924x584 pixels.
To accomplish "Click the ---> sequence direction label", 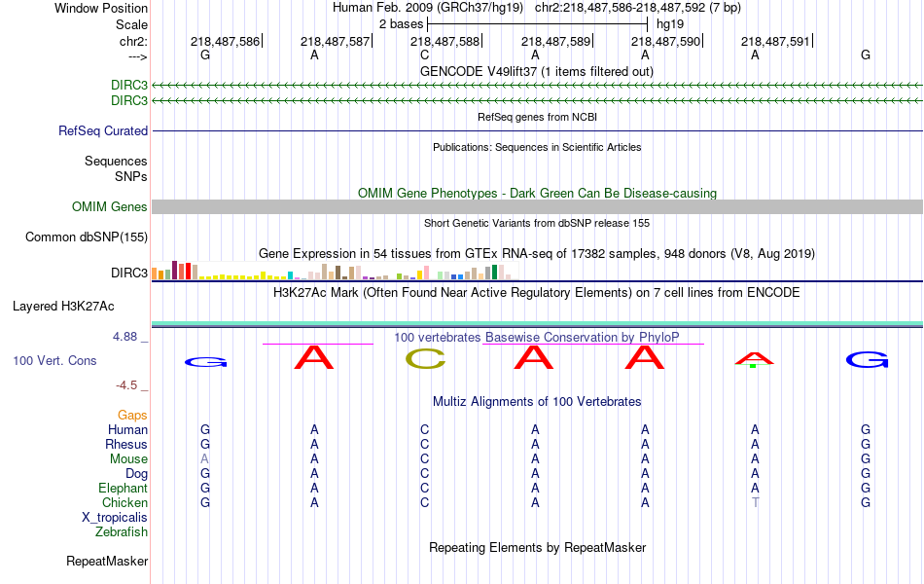I will pos(138,56).
